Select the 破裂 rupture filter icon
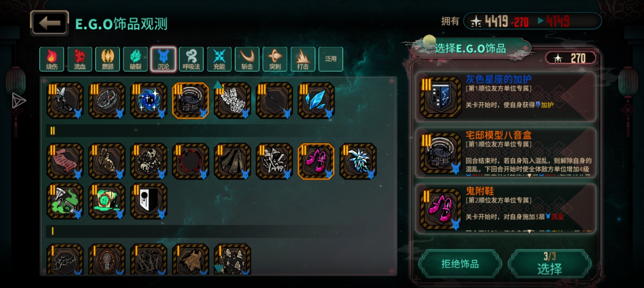 pos(135,59)
